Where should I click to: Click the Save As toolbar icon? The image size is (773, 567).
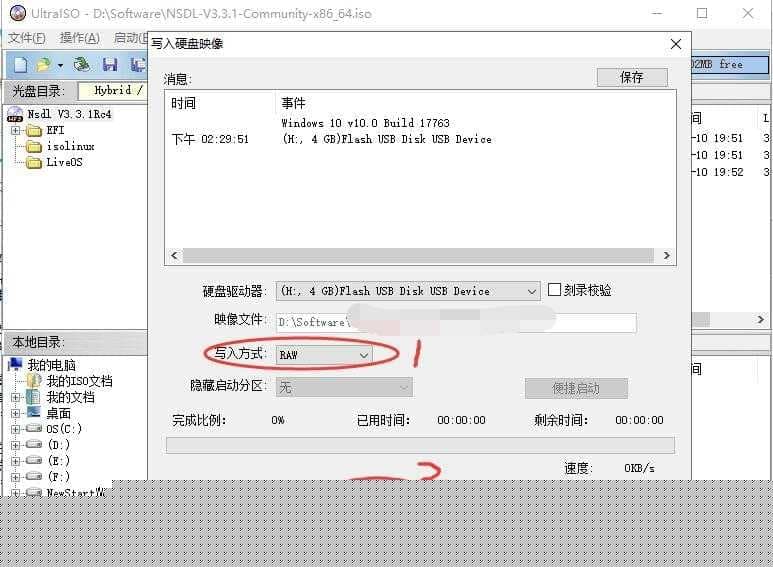point(138,65)
